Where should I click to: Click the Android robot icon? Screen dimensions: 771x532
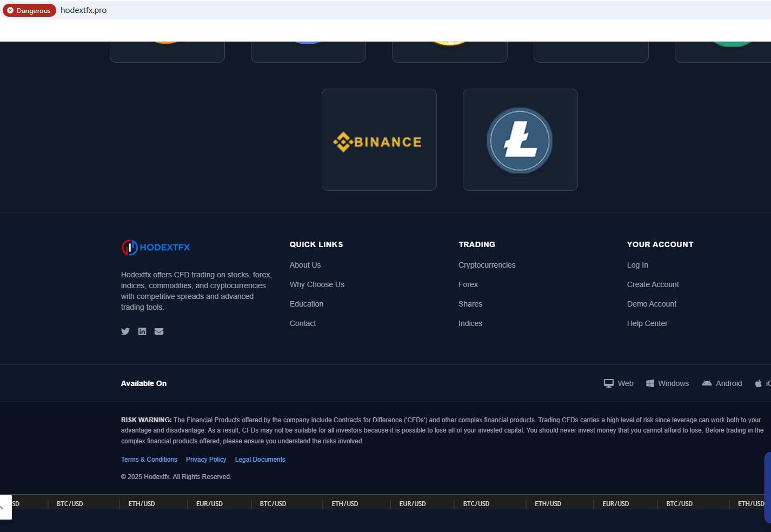tap(707, 383)
